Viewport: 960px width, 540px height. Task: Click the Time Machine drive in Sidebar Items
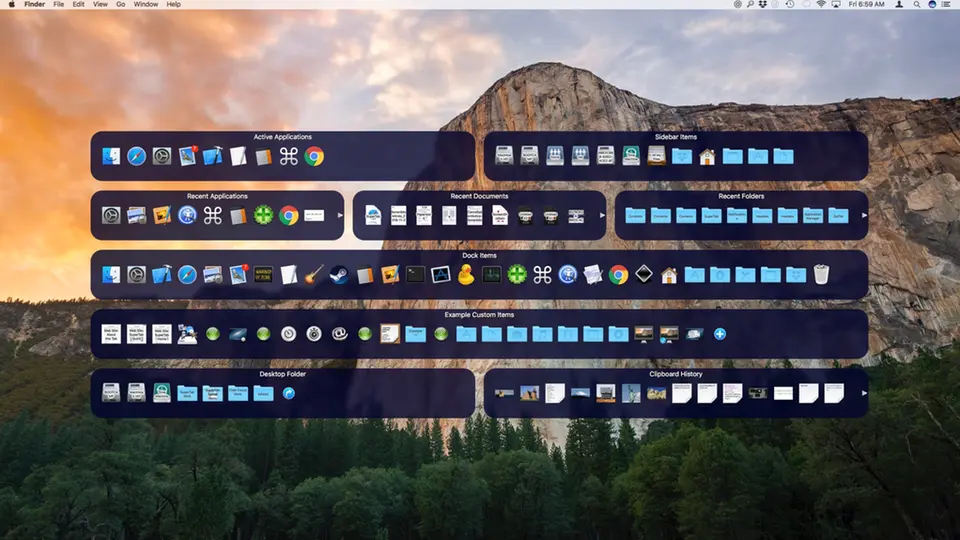631,156
